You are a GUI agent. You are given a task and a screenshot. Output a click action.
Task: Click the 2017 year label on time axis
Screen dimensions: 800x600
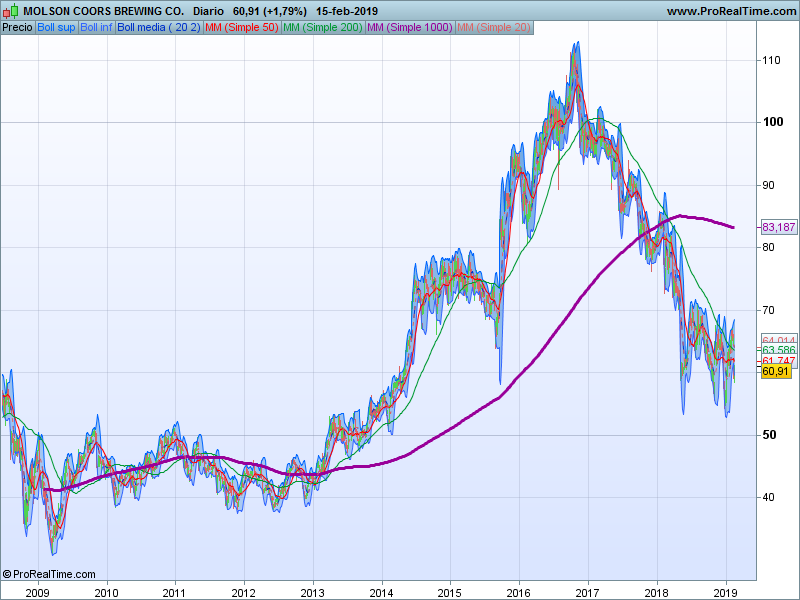tap(588, 593)
